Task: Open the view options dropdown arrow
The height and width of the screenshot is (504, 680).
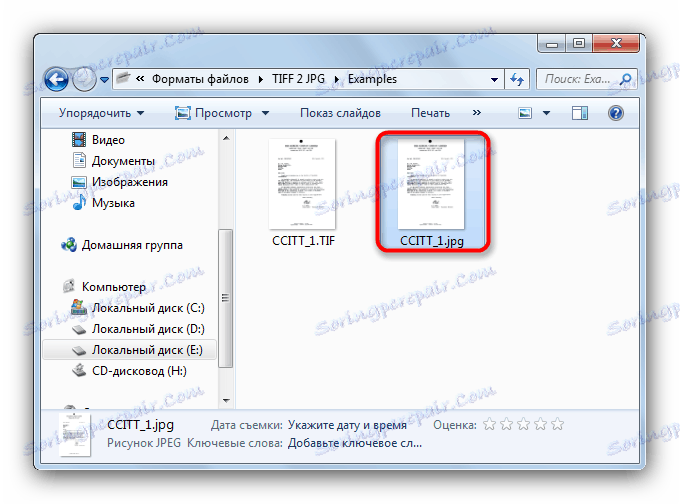Action: 546,114
